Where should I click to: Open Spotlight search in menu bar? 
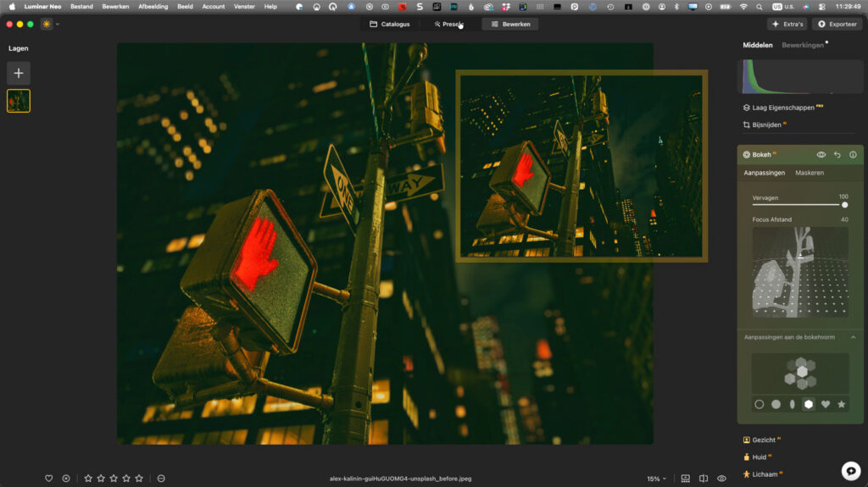point(759,7)
